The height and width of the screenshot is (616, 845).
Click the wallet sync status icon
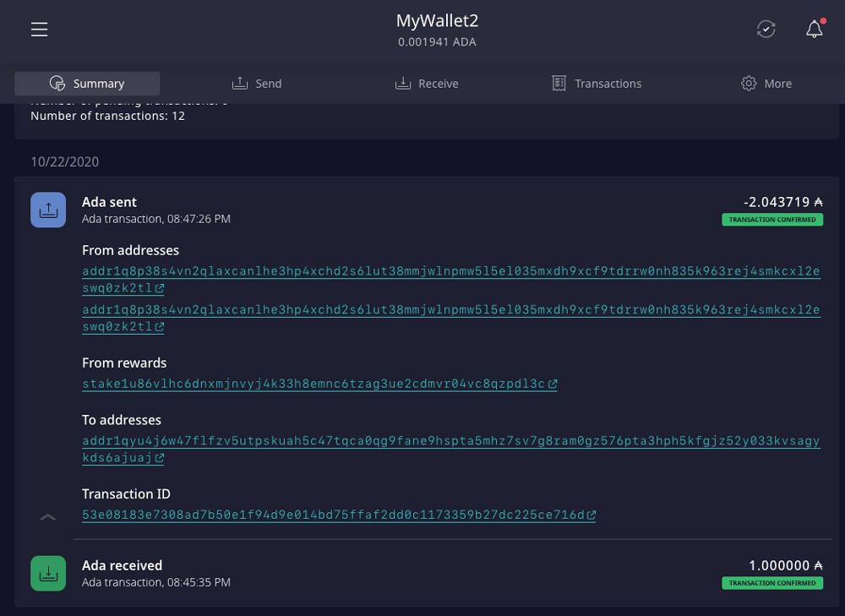[x=766, y=29]
